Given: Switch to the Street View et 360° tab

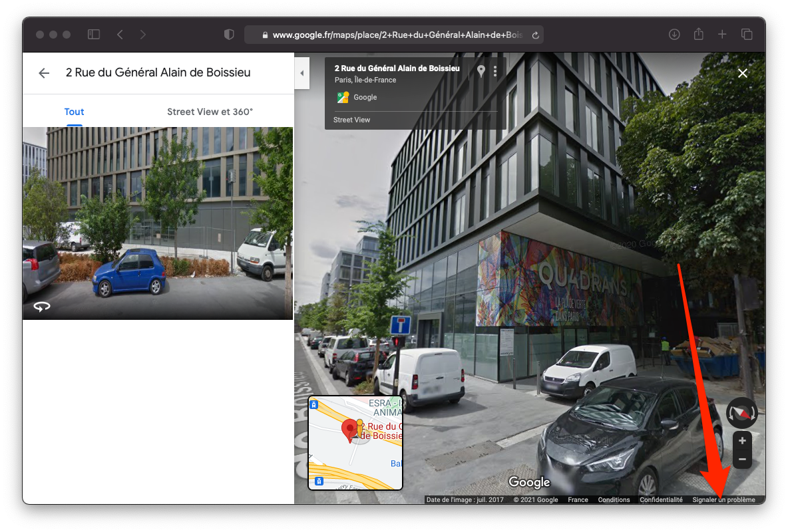Looking at the screenshot, I should pyautogui.click(x=210, y=112).
